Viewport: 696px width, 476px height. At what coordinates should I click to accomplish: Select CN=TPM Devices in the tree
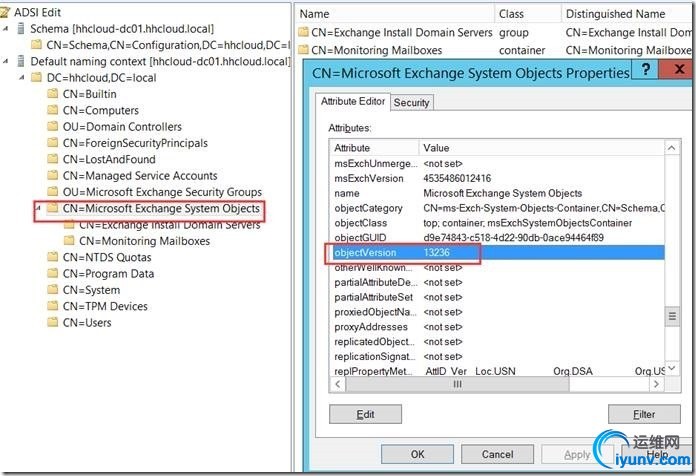(x=105, y=306)
